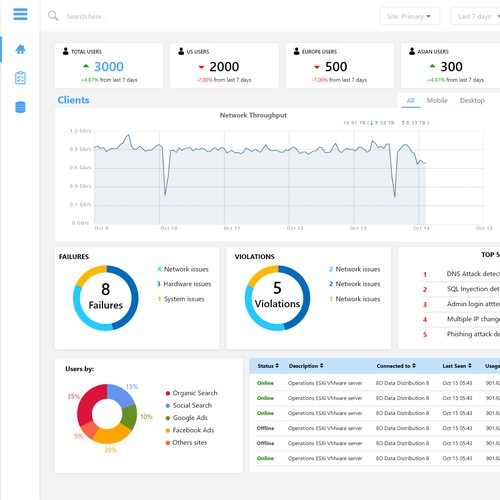Click the Europe Users person icon
500x500 pixels.
[296, 51]
